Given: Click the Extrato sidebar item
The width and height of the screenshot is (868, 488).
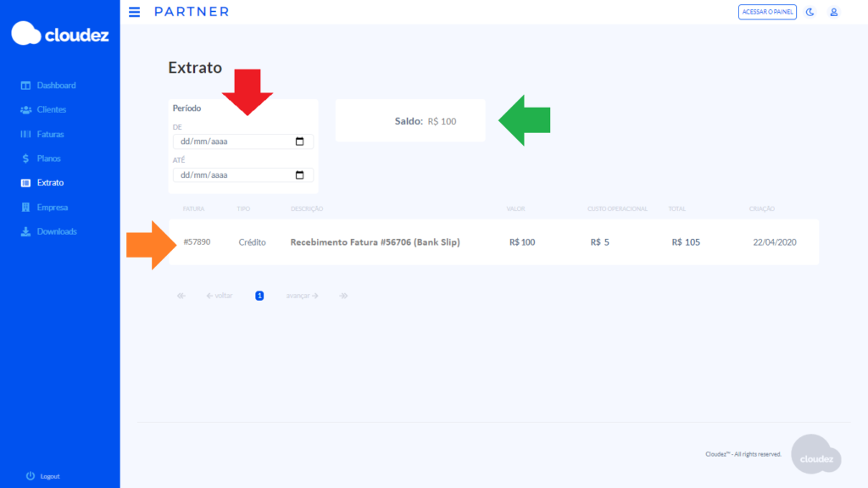Looking at the screenshot, I should click(50, 183).
